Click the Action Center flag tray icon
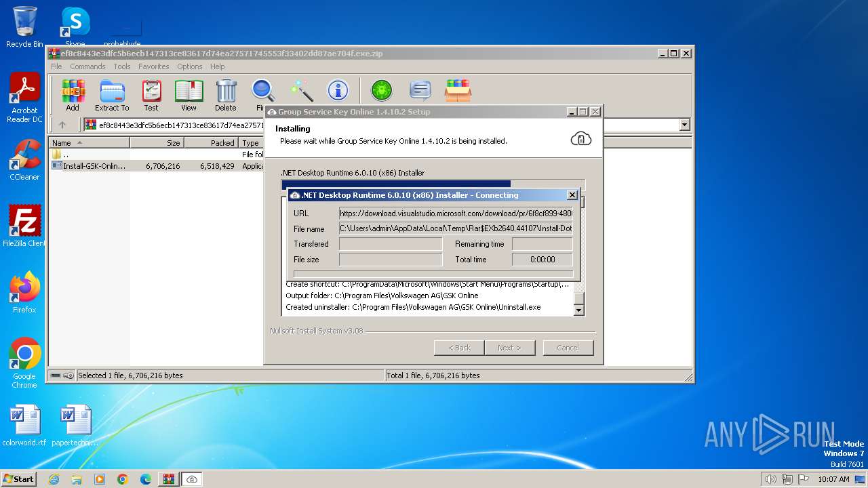The width and height of the screenshot is (868, 488). point(804,479)
